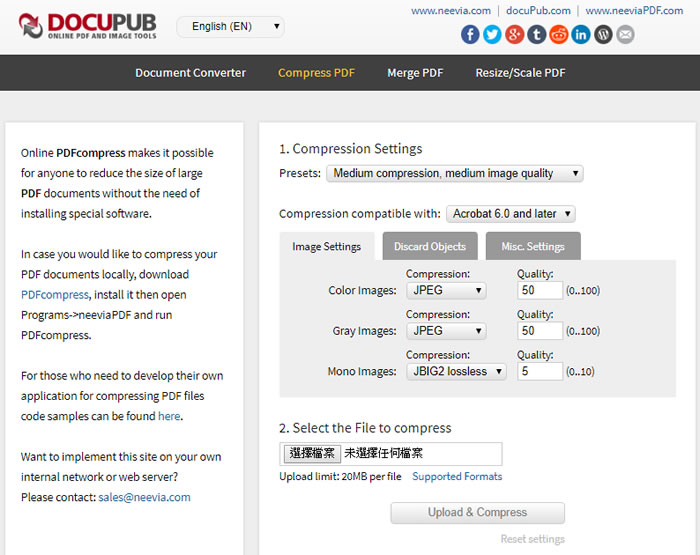Open the English (EN) language dropdown
This screenshot has width=700, height=555.
[230, 26]
